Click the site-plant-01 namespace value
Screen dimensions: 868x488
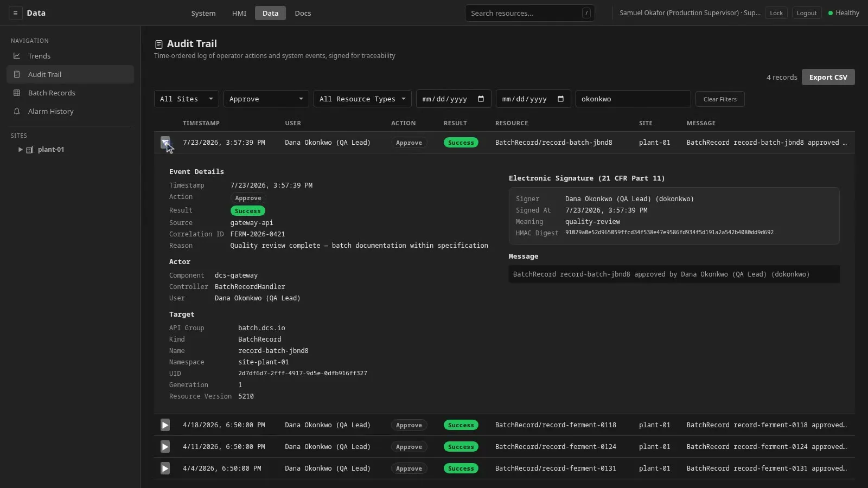tap(263, 362)
